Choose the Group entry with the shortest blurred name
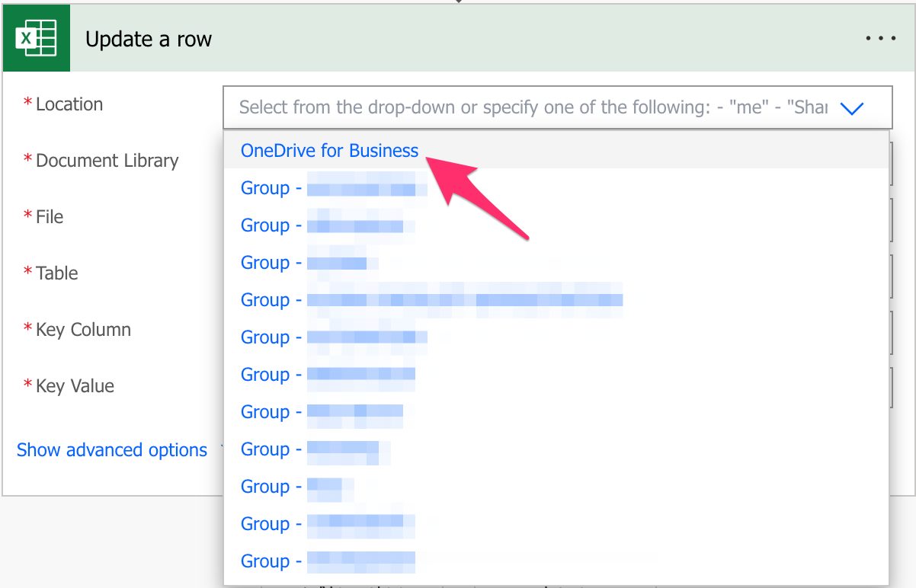 (x=297, y=487)
